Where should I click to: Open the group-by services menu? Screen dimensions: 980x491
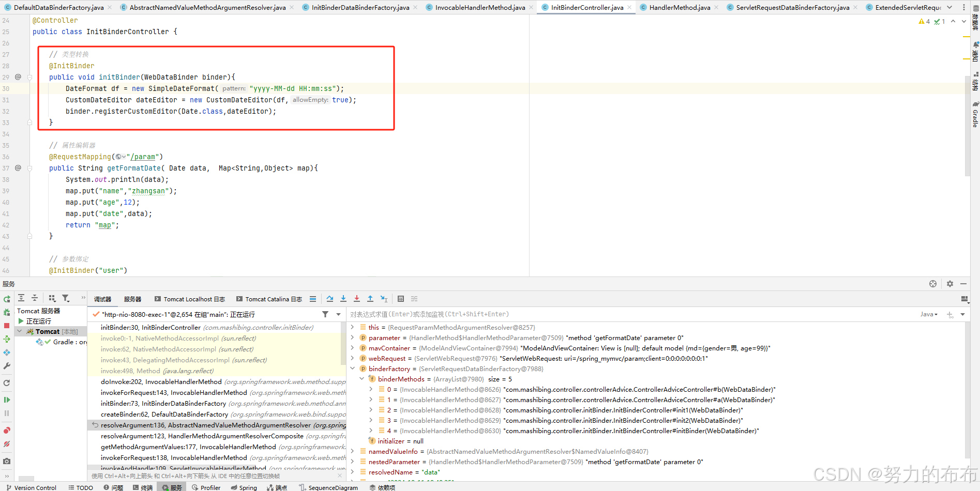click(x=52, y=298)
